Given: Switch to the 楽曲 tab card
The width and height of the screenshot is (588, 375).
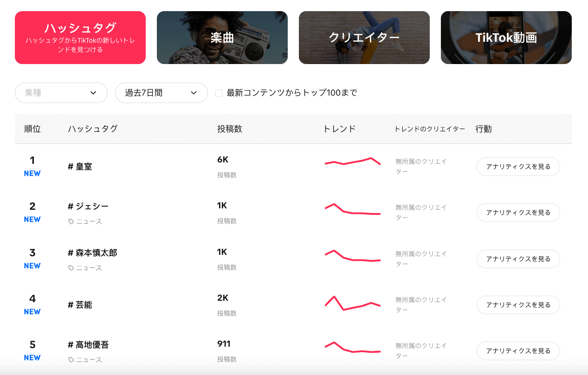Looking at the screenshot, I should pyautogui.click(x=222, y=38).
